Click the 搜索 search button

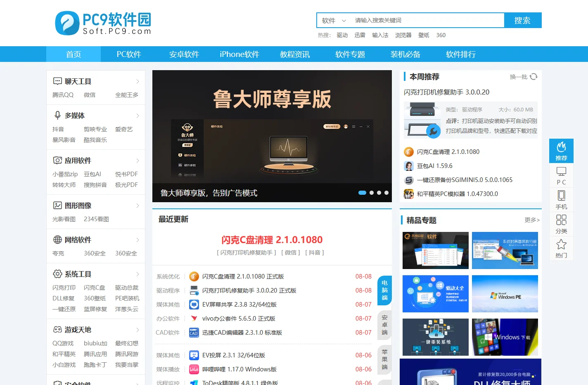(523, 20)
